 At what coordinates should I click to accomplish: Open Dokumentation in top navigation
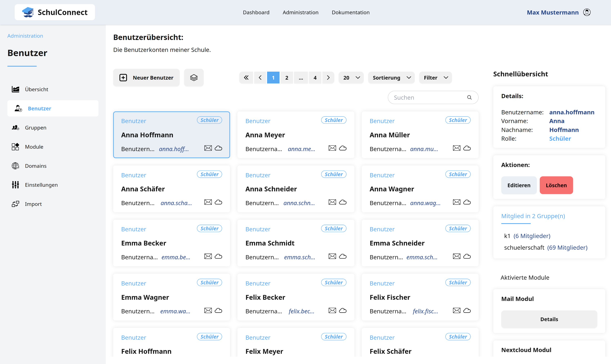point(351,12)
